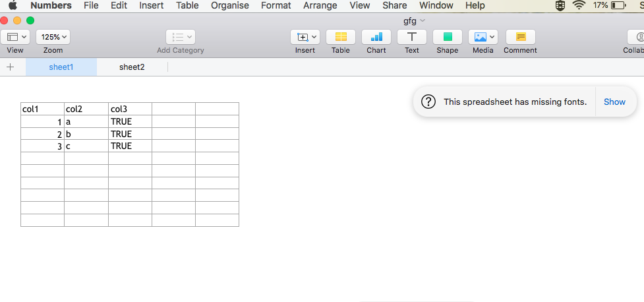Switch to the sheet2 tab
The width and height of the screenshot is (644, 302).
132,67
